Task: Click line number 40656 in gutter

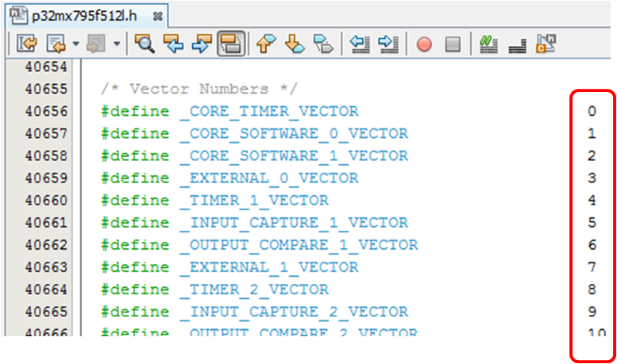Action: pos(46,111)
